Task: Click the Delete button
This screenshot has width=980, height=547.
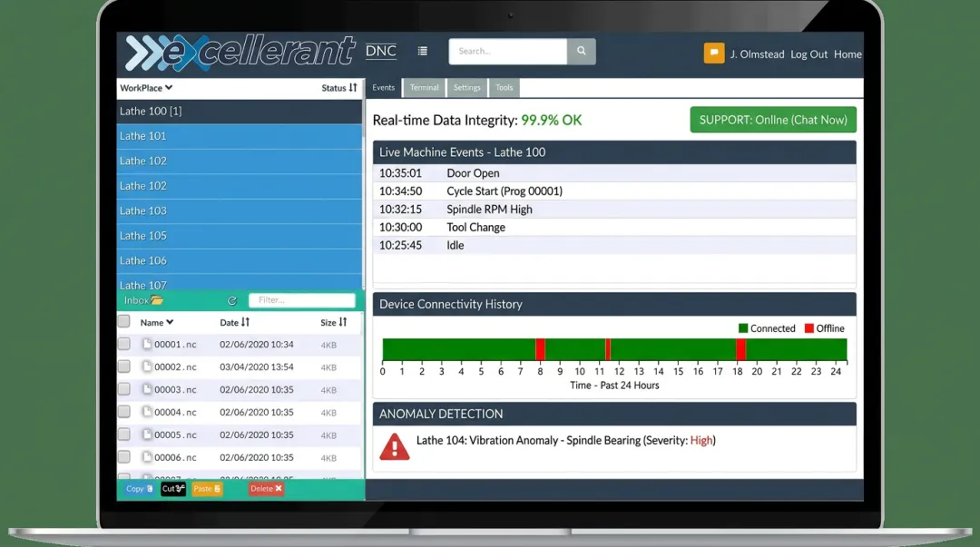Action: pos(266,489)
